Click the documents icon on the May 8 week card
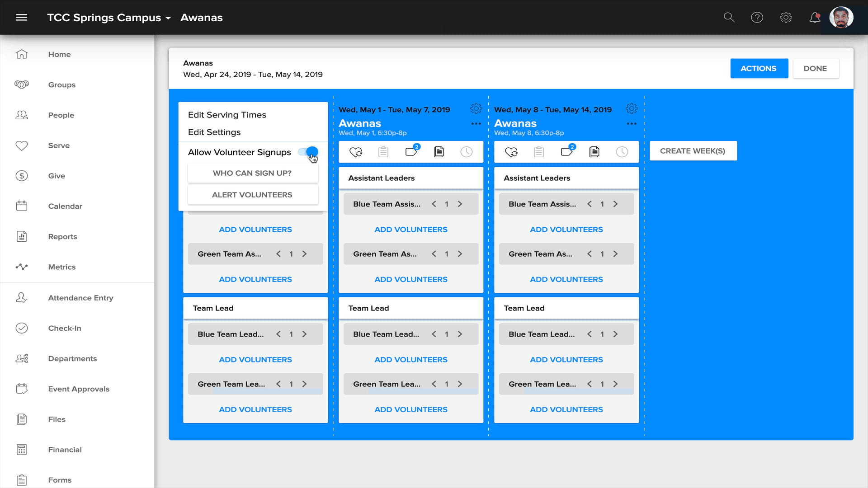This screenshot has width=868, height=488. [594, 152]
